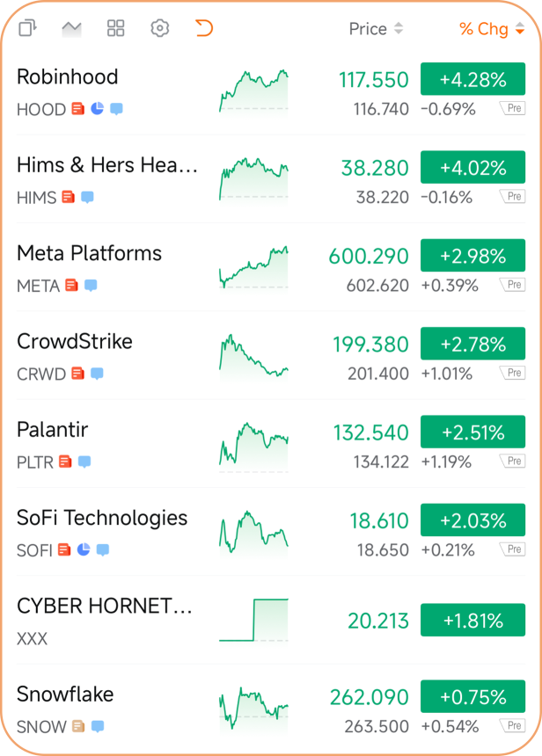Tap SoFi's blue pie chart icon
This screenshot has width=542, height=756.
[x=84, y=549]
